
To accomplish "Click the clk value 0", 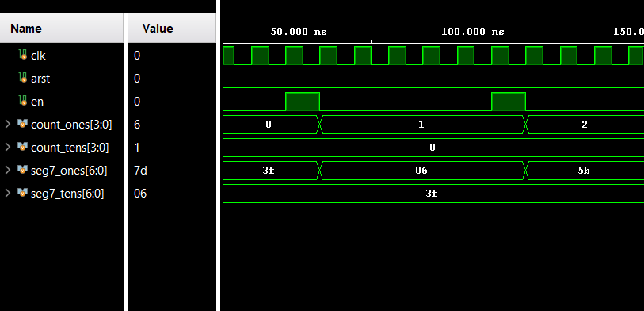I will [x=137, y=55].
